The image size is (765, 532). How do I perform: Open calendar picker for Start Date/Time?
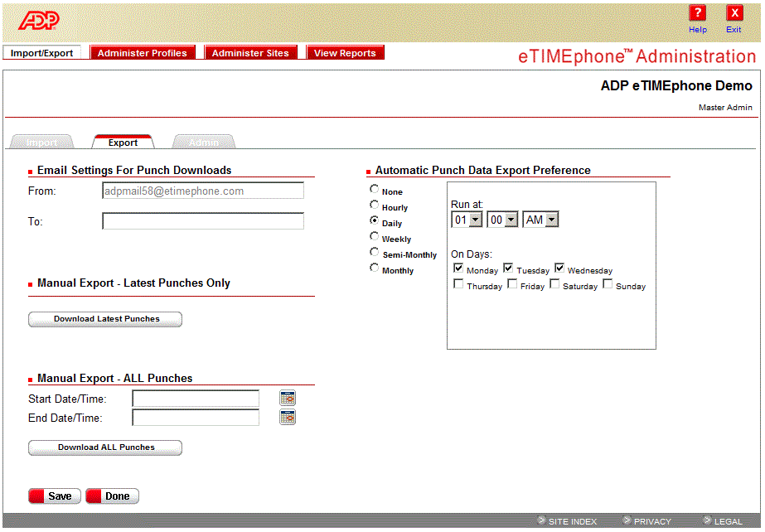(288, 399)
